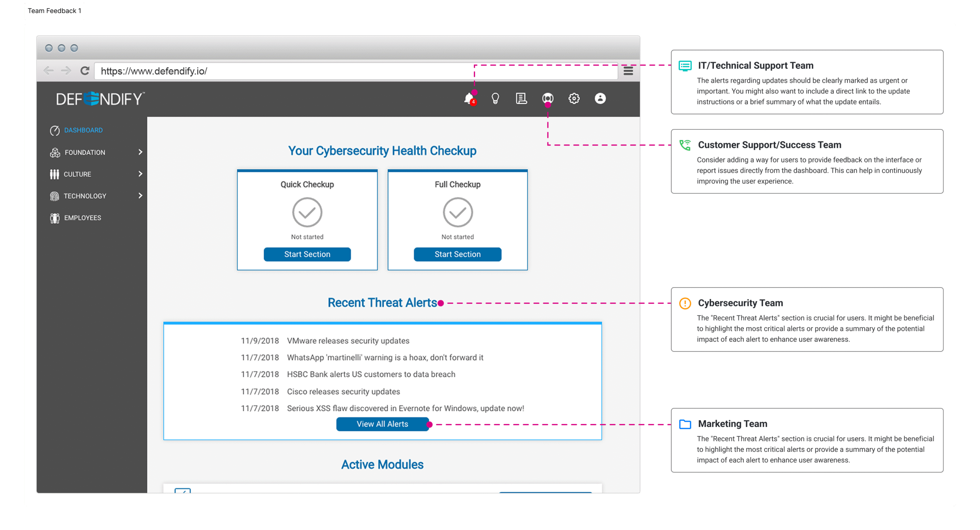Start Section for Quick Checkup
Image resolution: width=980 pixels, height=530 pixels.
(x=307, y=254)
